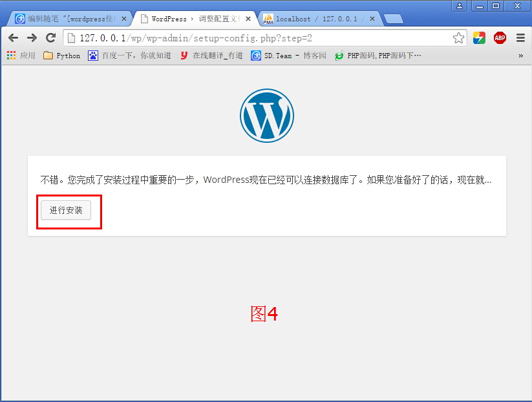Go forward with the forward arrow
Viewport: 532px width, 402px height.
32,37
